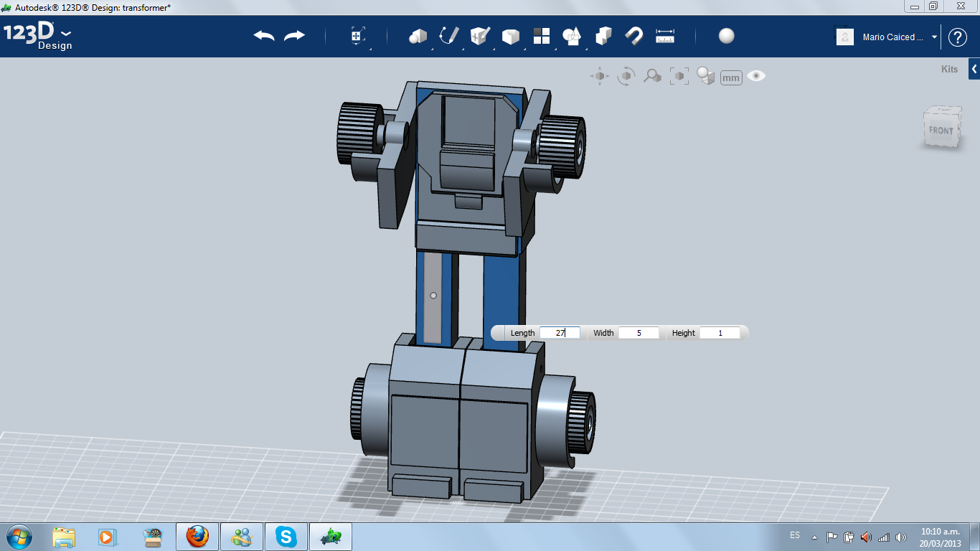Expand the Kits side panel
Viewport: 980px width, 551px height.
tap(974, 69)
